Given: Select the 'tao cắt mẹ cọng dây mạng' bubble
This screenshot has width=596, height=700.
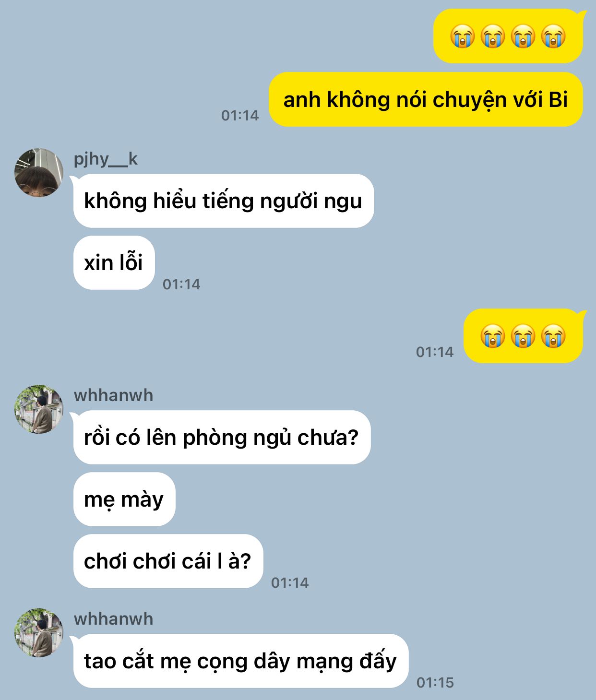Looking at the screenshot, I should pyautogui.click(x=240, y=661).
